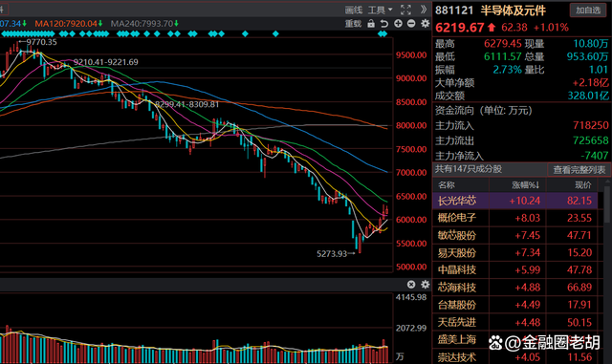
Task: Click the 6219.67 current index price
Action: click(460, 28)
